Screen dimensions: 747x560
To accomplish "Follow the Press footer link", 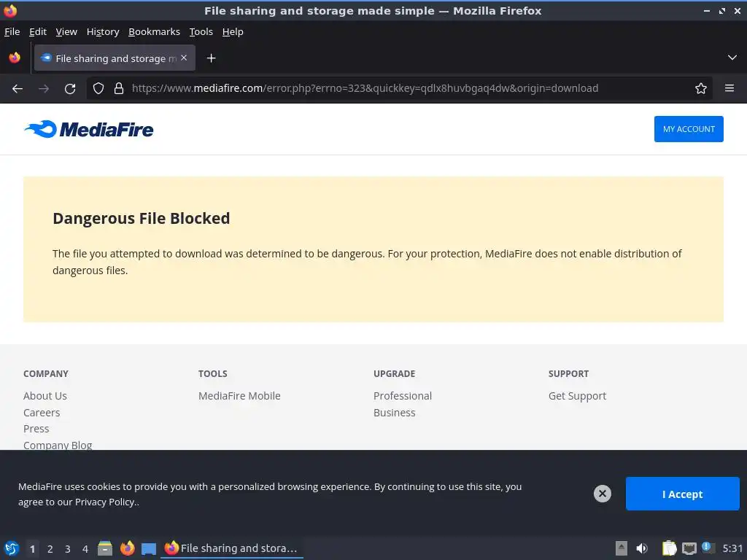I will [36, 429].
